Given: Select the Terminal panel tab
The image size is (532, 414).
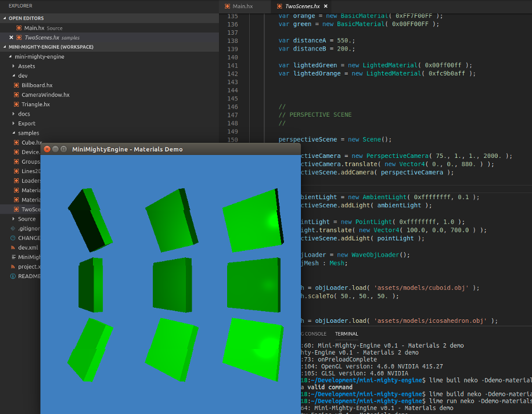Looking at the screenshot, I should click(346, 334).
